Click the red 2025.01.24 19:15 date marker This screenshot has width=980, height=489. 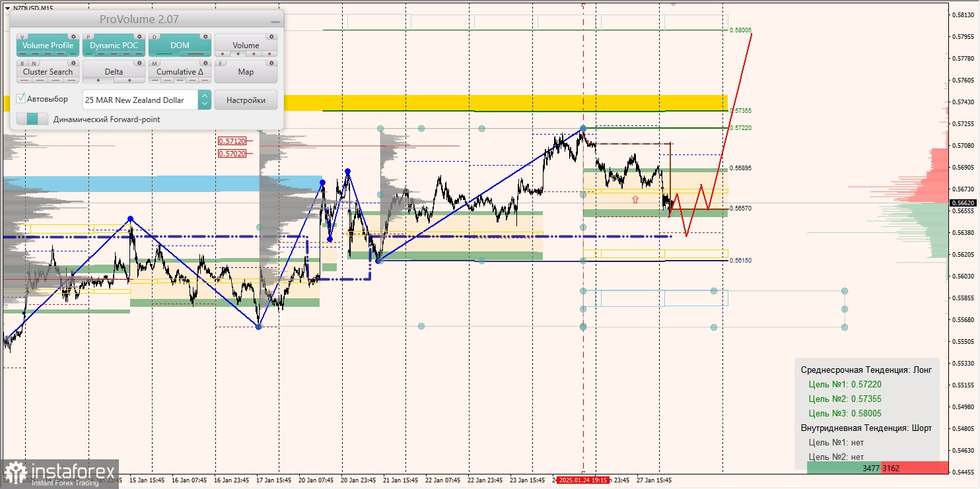point(582,480)
